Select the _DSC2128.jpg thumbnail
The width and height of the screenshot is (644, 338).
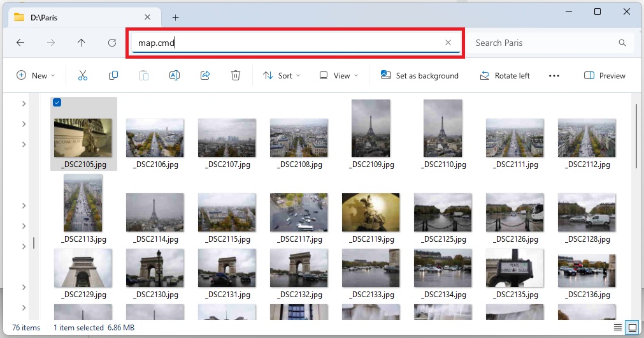pos(587,212)
